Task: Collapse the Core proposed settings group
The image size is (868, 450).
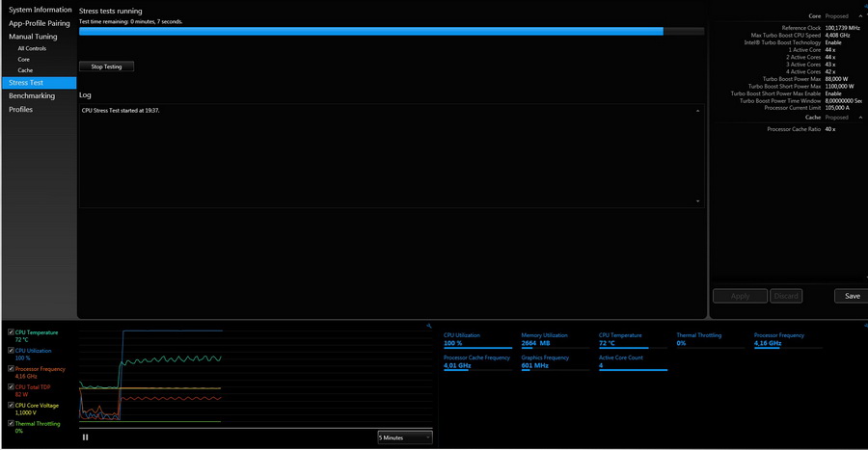Action: click(860, 16)
